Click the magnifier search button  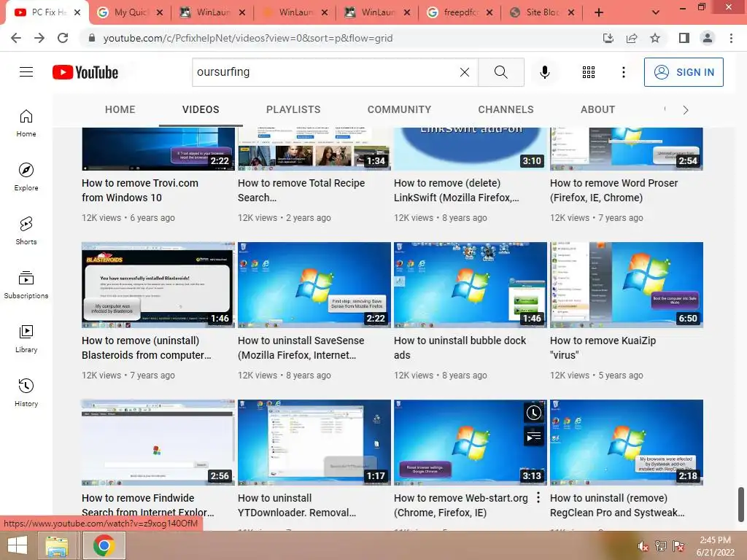(500, 72)
